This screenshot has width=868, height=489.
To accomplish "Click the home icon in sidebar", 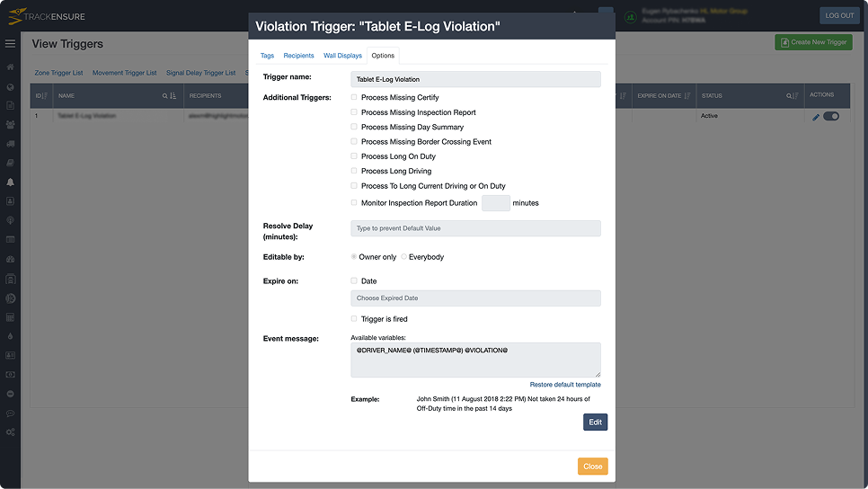I will pyautogui.click(x=10, y=67).
